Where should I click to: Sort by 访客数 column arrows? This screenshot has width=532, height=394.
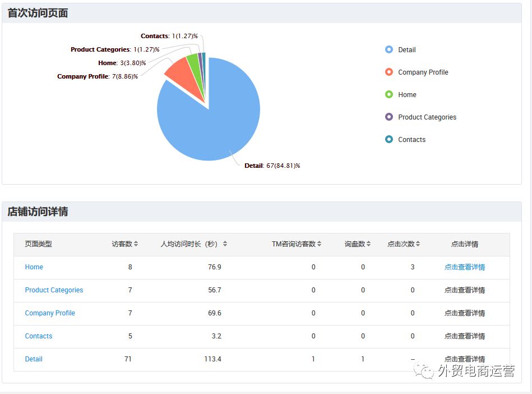point(136,244)
